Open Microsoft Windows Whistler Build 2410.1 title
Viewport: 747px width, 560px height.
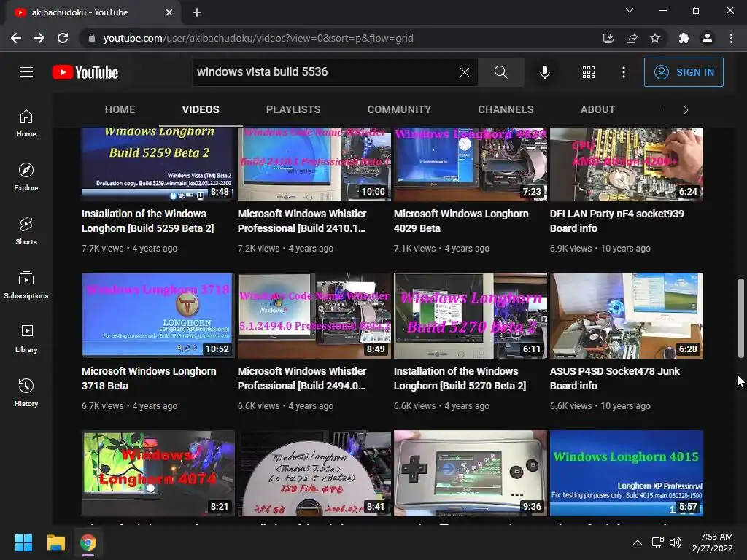pos(302,221)
